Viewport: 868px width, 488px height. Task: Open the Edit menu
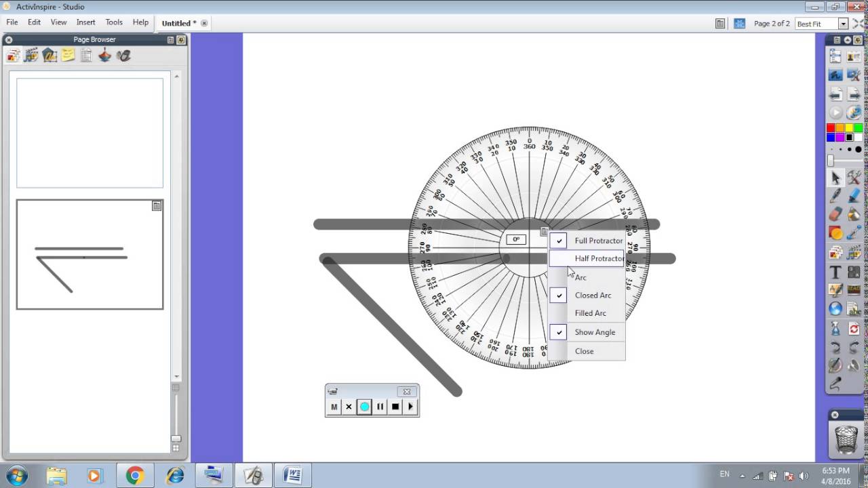(34, 22)
